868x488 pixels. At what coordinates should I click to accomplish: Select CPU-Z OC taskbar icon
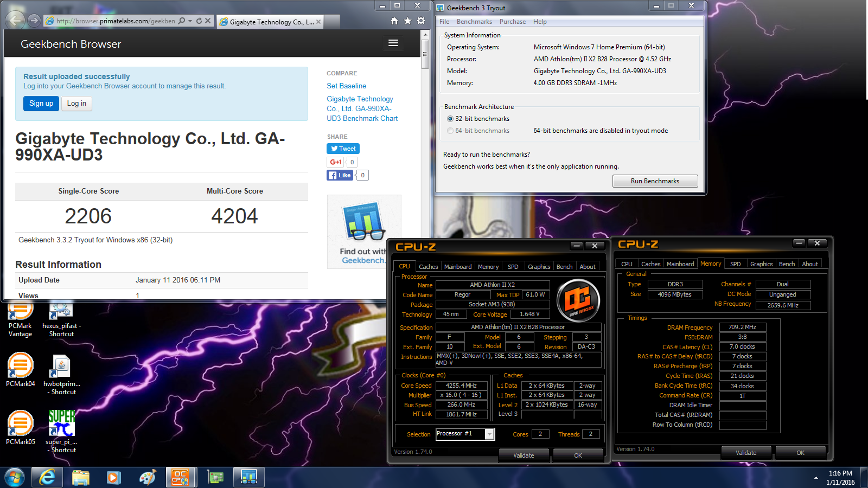(x=180, y=478)
